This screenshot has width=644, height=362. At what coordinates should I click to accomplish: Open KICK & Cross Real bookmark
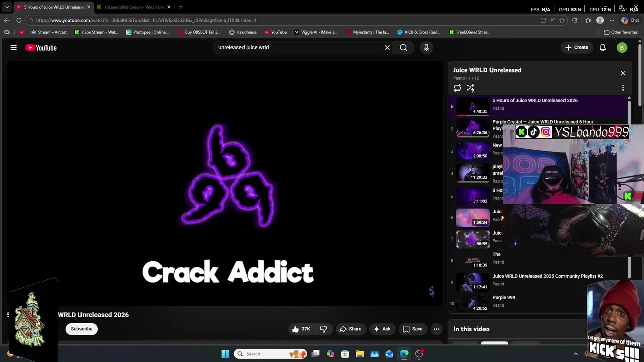(x=419, y=32)
